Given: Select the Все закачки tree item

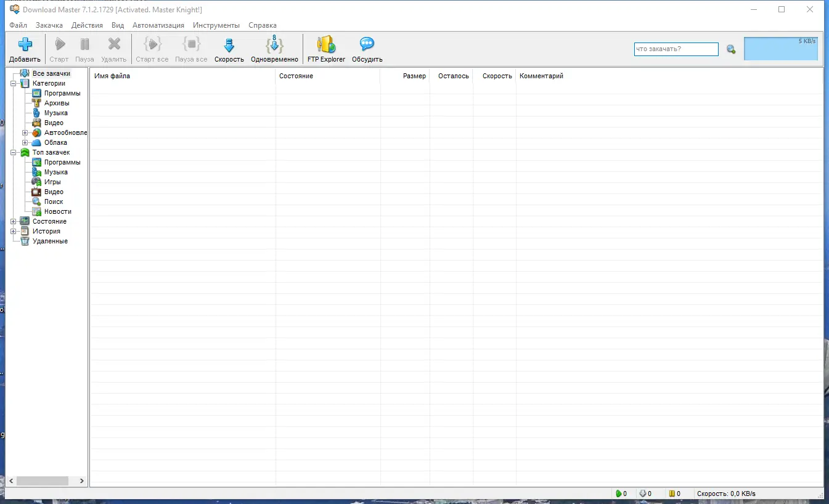Looking at the screenshot, I should tap(51, 74).
